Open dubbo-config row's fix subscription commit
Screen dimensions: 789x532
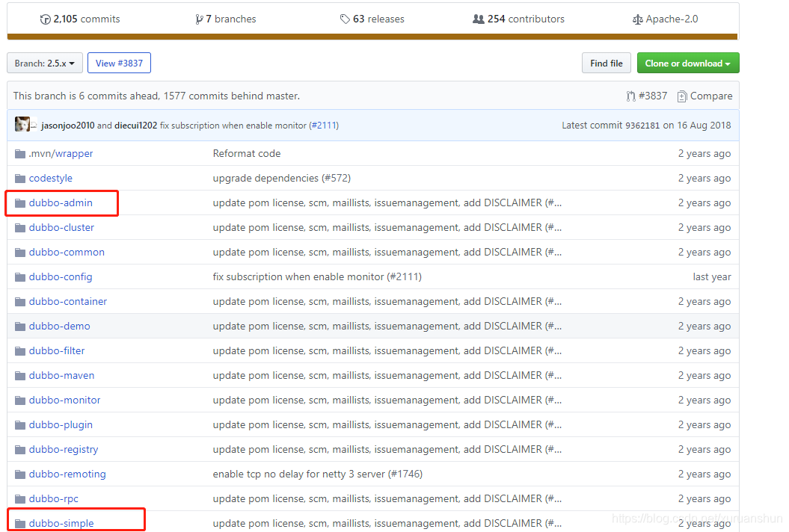coord(317,276)
